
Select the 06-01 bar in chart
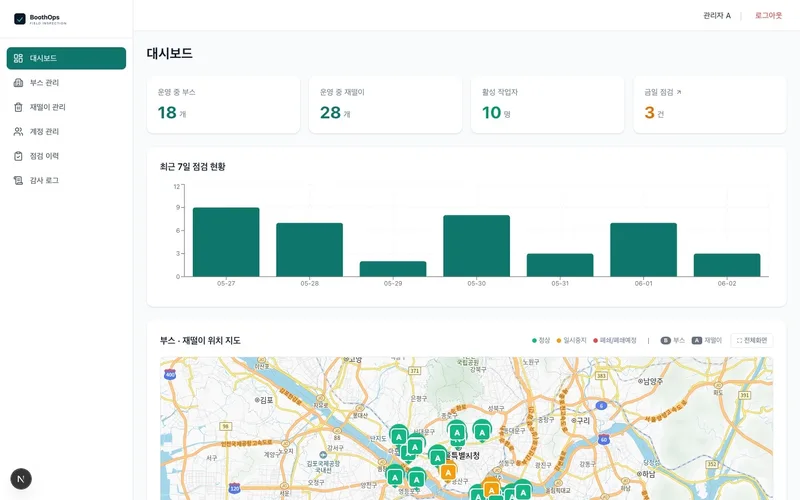(643, 249)
